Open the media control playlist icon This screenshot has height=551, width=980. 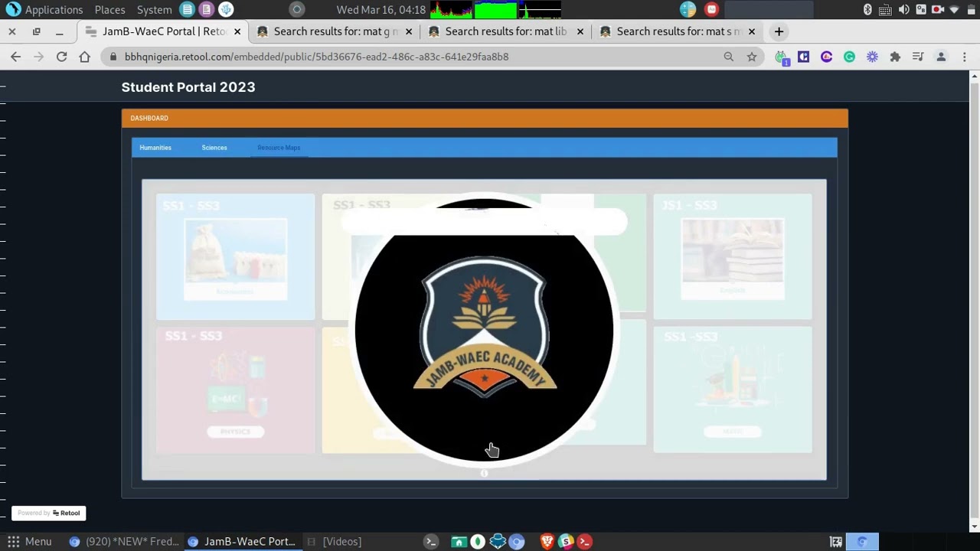(x=918, y=57)
